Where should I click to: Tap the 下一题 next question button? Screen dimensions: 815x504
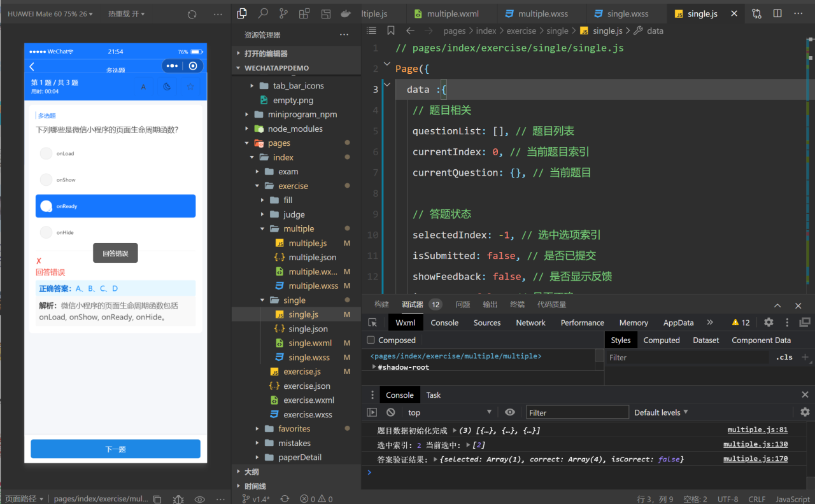click(115, 449)
